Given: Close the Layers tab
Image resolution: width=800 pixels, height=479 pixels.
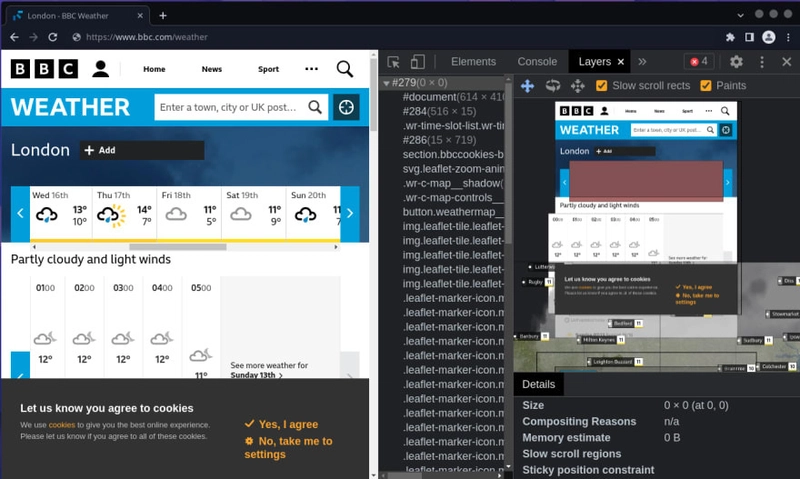Looking at the screenshot, I should [621, 62].
